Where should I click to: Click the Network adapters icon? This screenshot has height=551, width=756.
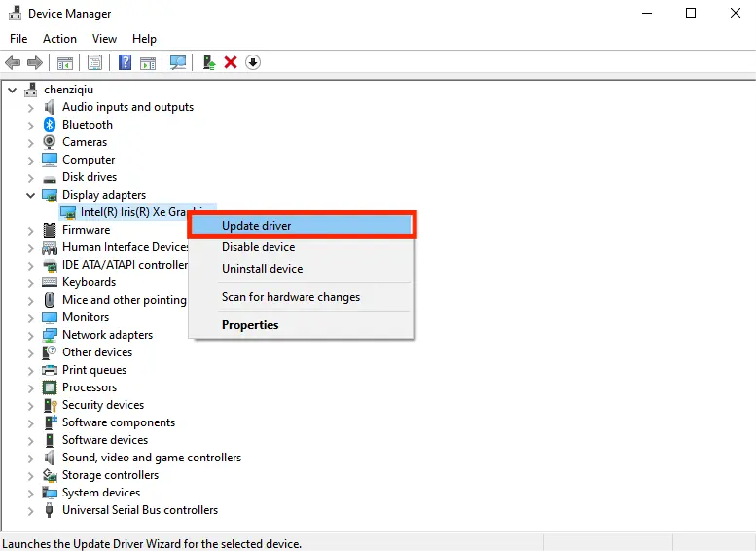(x=50, y=335)
